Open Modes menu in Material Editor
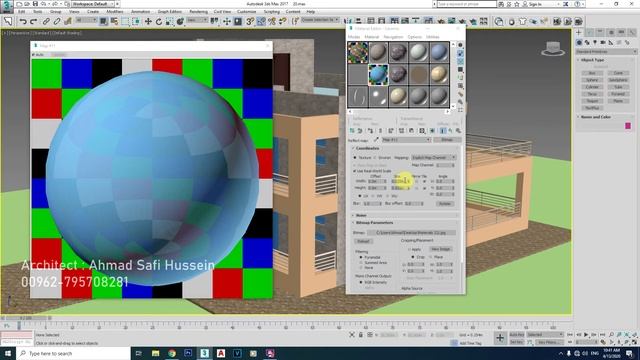The width and height of the screenshot is (640, 360). click(x=354, y=37)
